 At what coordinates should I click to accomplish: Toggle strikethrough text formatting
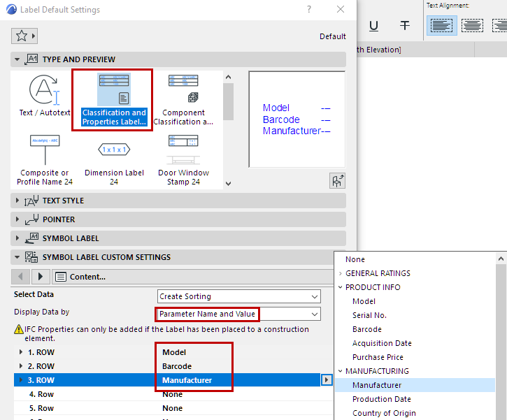pyautogui.click(x=404, y=26)
